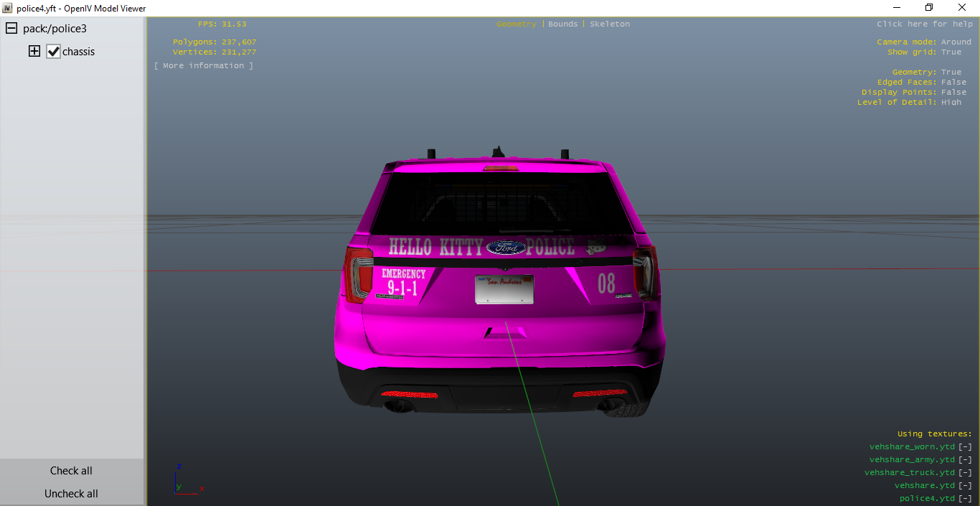
Task: Toggle the Show grid True value
Action: click(x=951, y=52)
